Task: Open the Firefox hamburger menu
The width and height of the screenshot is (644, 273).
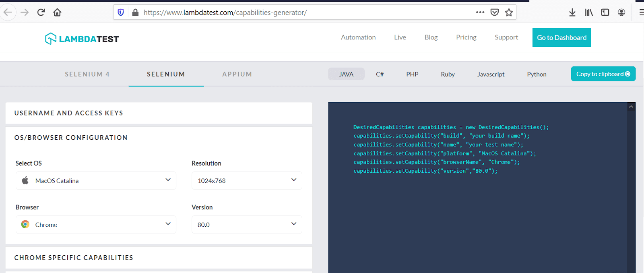Action: (641, 12)
